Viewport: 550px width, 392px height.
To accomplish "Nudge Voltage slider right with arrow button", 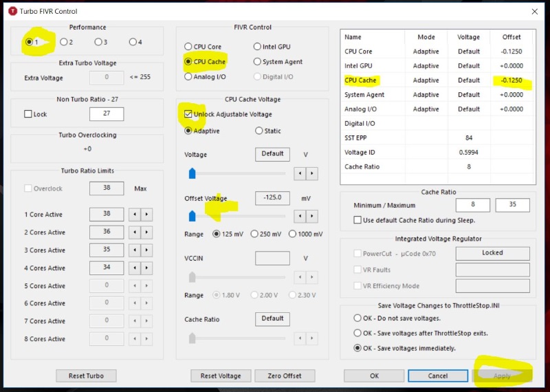I will pos(312,173).
